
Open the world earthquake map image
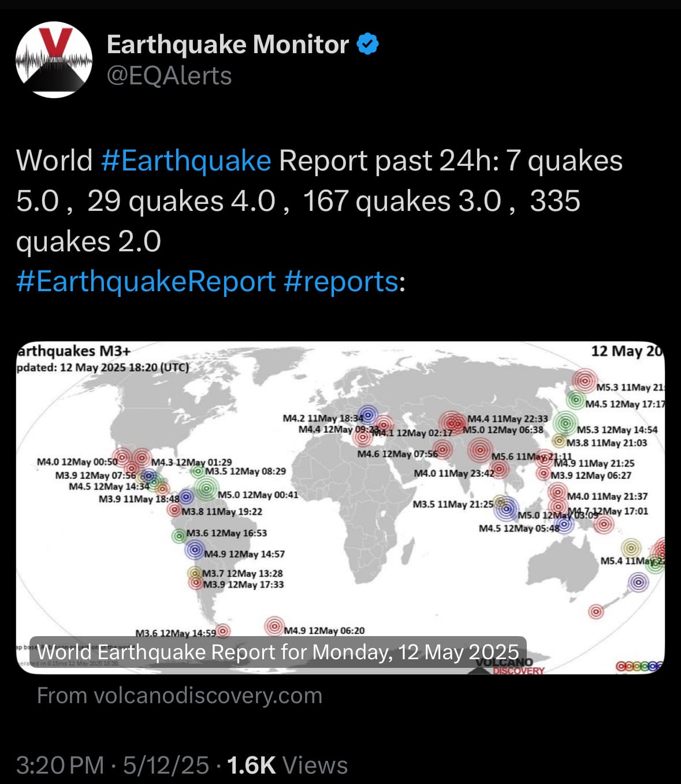coord(340,508)
